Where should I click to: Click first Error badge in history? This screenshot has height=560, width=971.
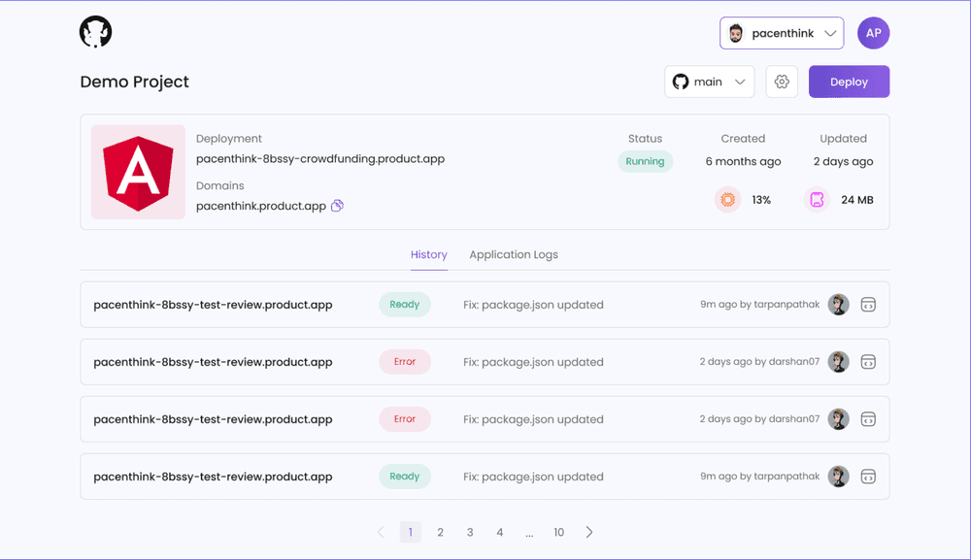tap(404, 362)
